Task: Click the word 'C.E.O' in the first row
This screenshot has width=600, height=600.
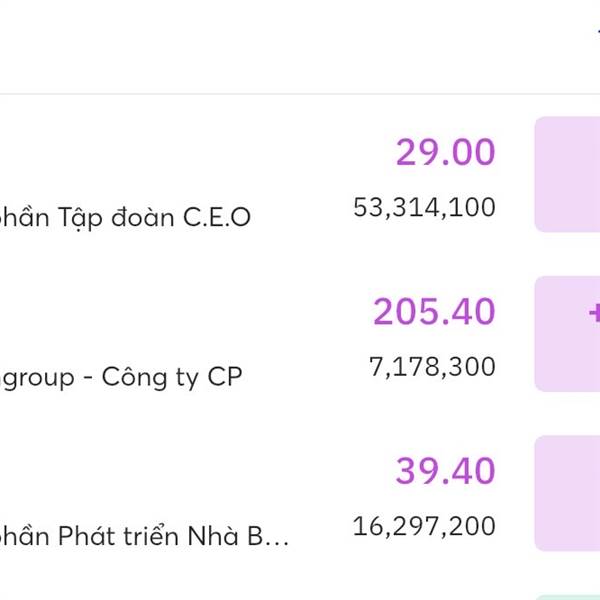Action: [x=216, y=217]
